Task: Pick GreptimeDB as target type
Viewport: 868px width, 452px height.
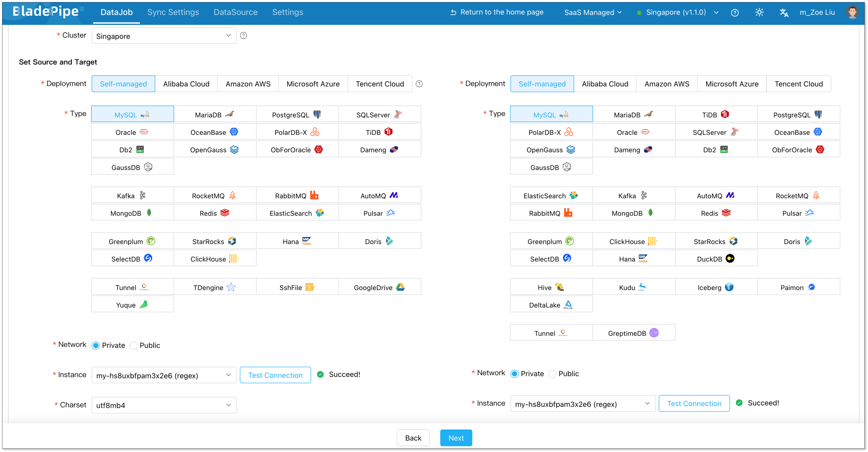Action: point(633,333)
